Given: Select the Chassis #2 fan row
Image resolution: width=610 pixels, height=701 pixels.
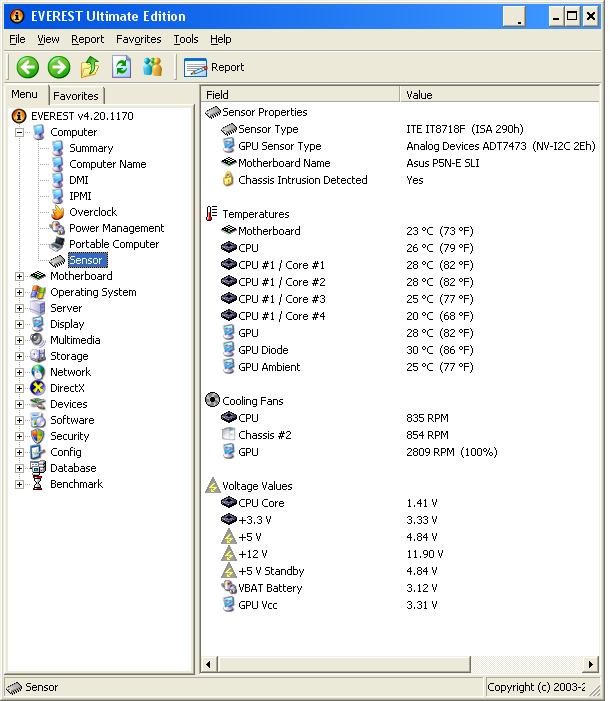Looking at the screenshot, I should tap(400, 435).
